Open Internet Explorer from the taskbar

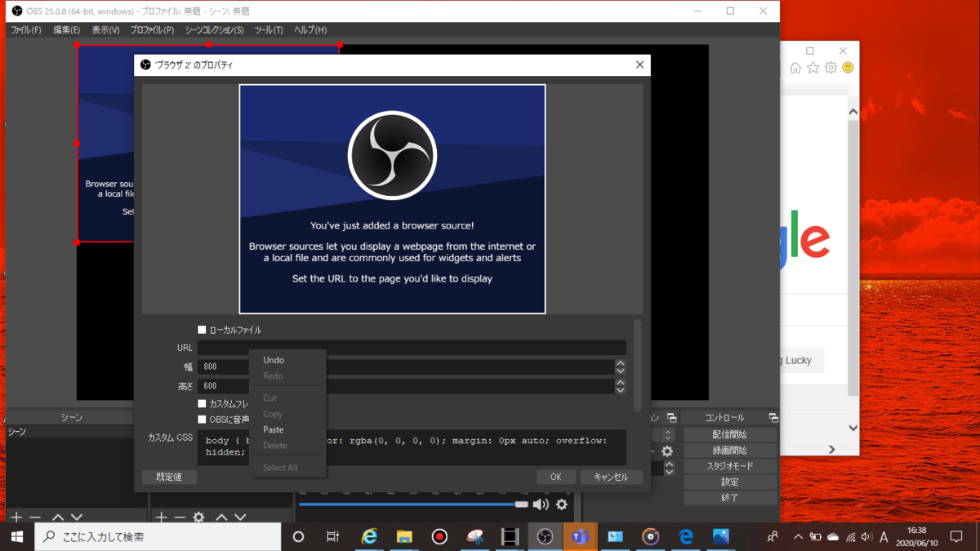click(370, 536)
